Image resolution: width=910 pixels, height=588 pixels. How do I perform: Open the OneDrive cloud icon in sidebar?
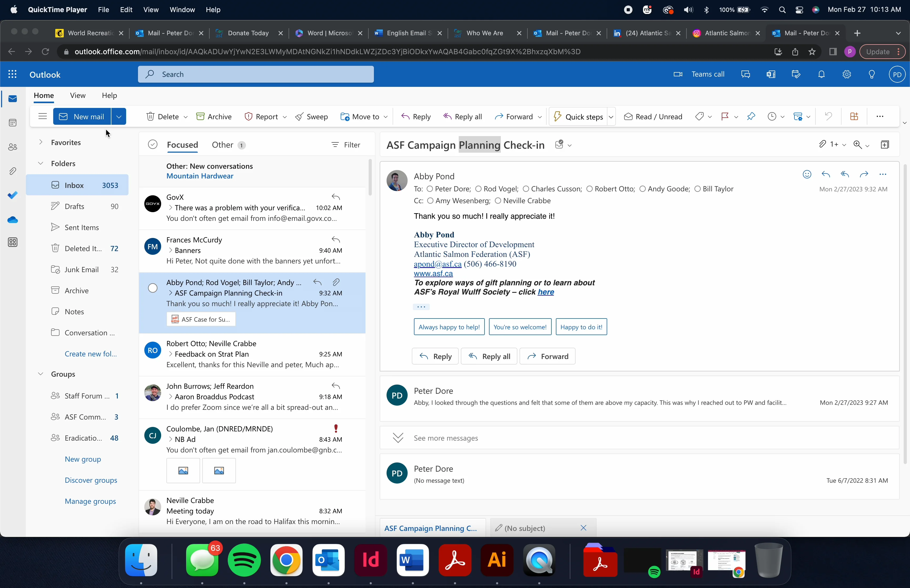coord(13,220)
